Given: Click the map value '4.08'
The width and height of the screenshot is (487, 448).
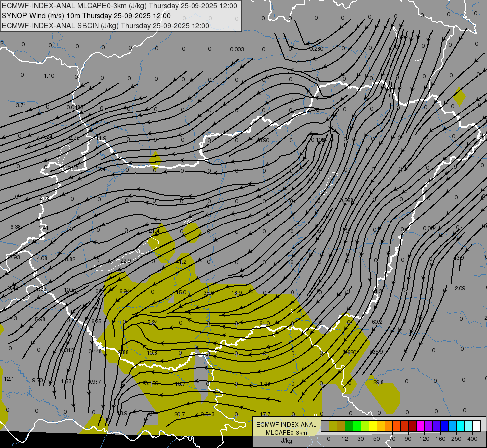Looking at the screenshot, I should click(42, 258).
